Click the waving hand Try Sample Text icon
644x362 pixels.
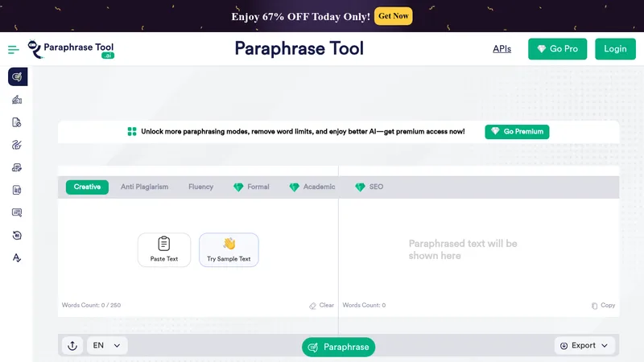[x=229, y=244]
